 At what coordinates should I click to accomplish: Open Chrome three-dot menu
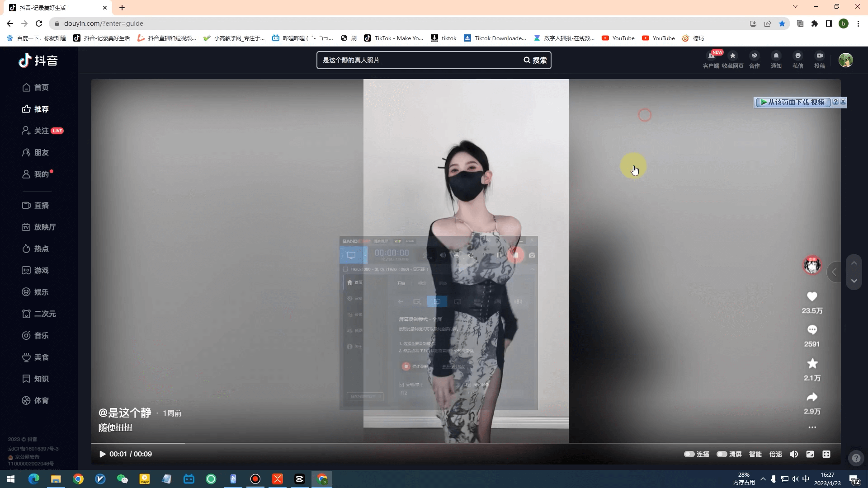tap(858, 23)
